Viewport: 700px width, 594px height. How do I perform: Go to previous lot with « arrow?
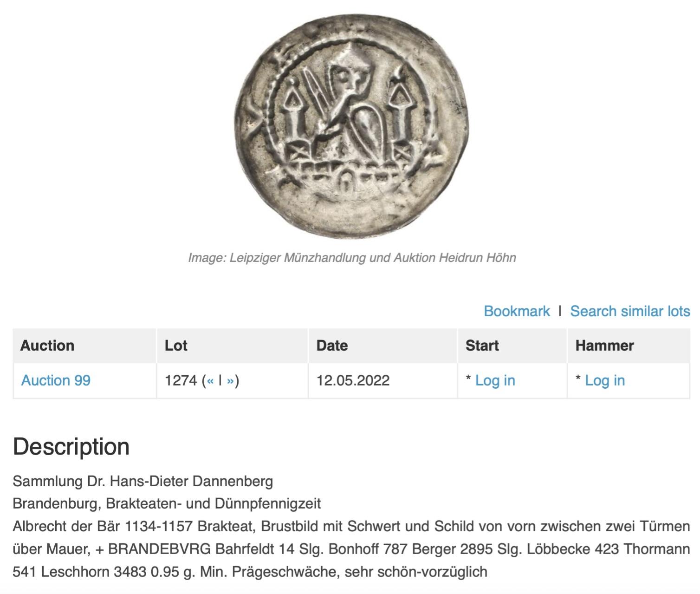coord(210,381)
